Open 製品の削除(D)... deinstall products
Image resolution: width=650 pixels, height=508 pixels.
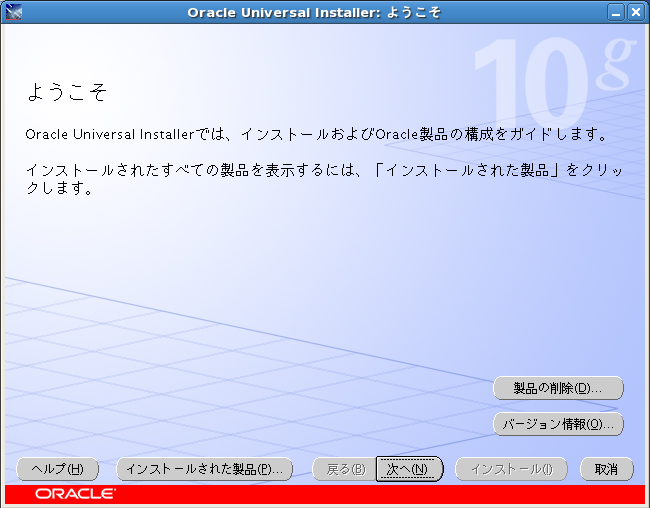click(x=558, y=388)
